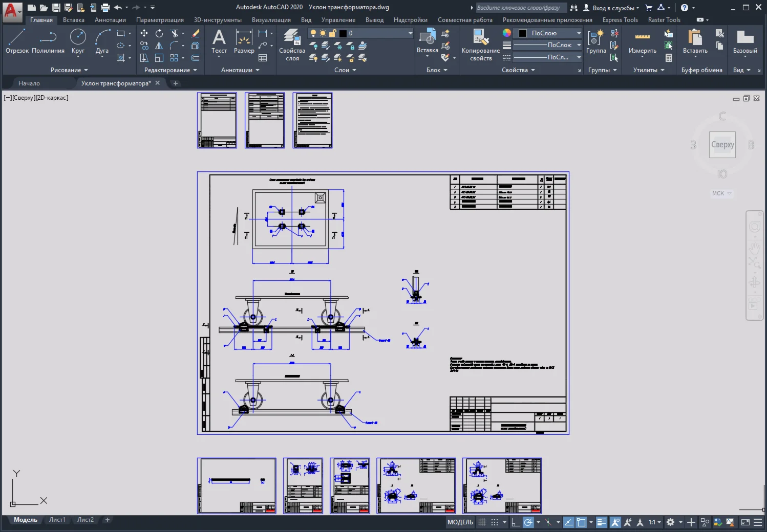Open the status bar customization menu
The height and width of the screenshot is (532, 767).
point(758,522)
